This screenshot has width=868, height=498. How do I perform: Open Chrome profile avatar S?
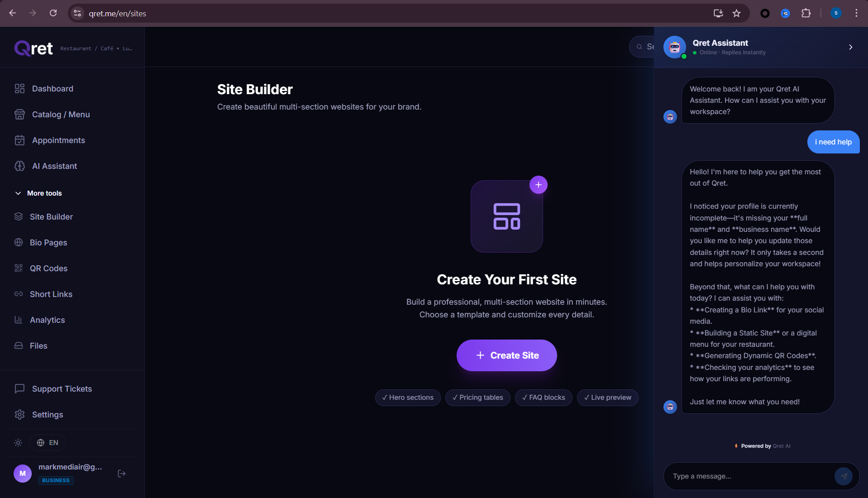(836, 13)
